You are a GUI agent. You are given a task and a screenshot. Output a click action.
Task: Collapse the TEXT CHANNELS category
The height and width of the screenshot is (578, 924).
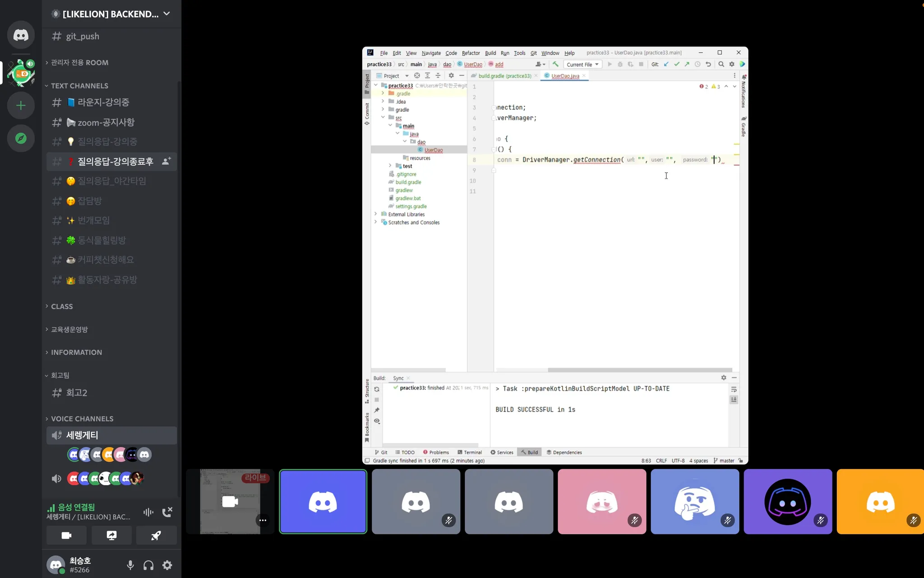pyautogui.click(x=79, y=86)
